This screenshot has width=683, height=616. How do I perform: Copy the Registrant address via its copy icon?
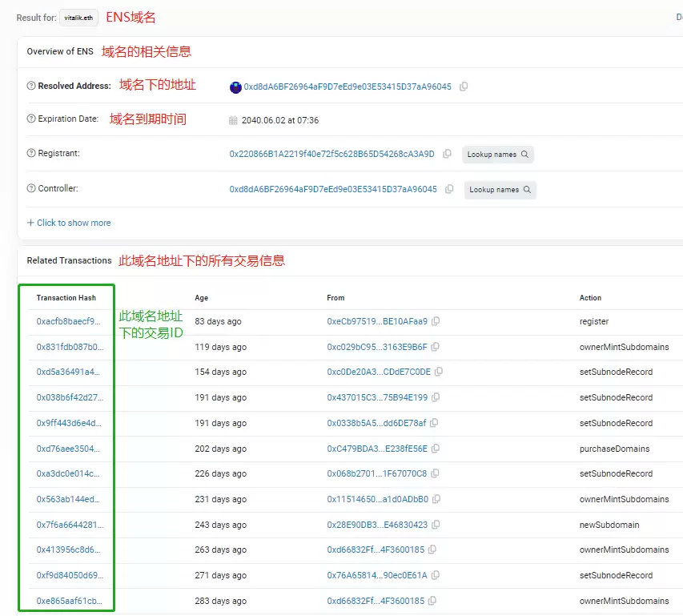click(447, 154)
